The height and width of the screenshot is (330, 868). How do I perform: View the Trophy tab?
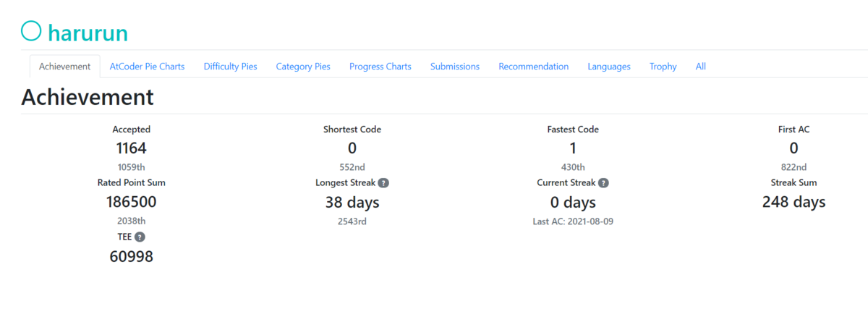(x=663, y=66)
